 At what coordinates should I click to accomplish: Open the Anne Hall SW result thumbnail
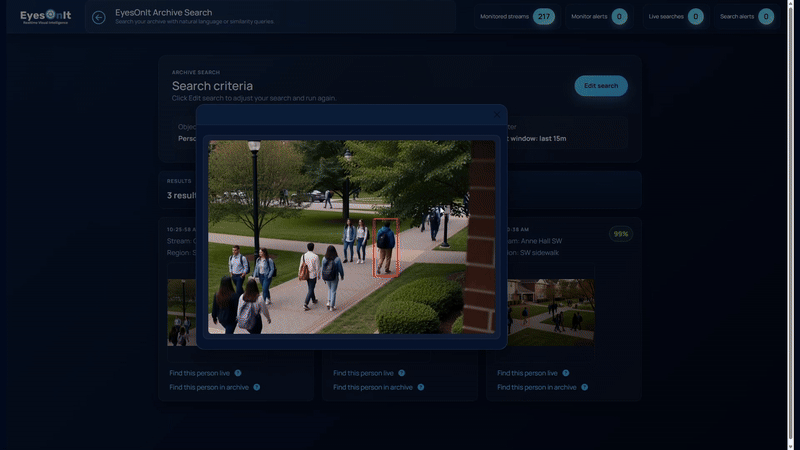click(x=551, y=312)
